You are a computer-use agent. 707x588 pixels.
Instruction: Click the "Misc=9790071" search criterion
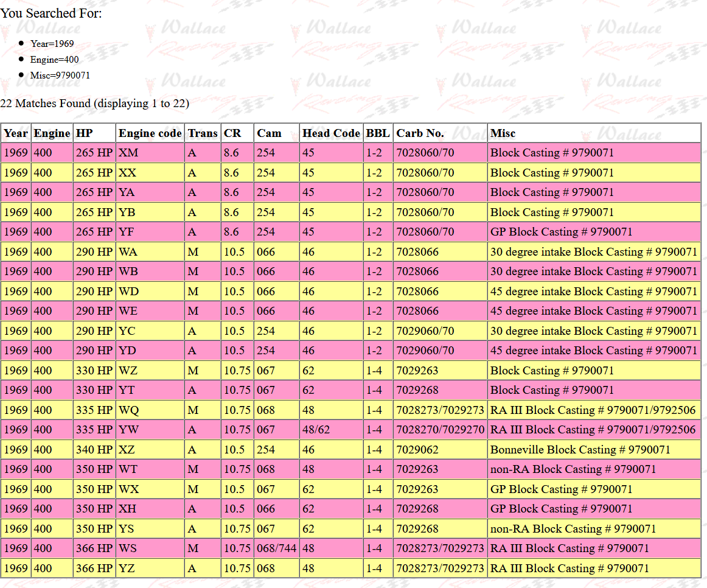[x=60, y=75]
